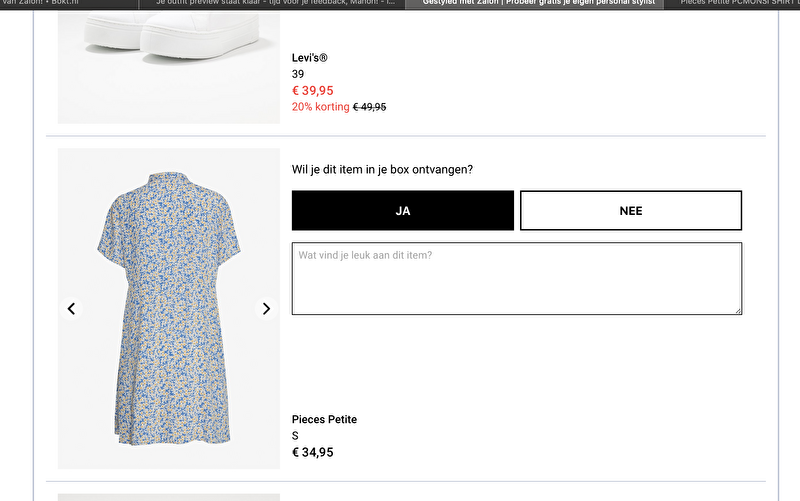Click the crossed-out € 49,95 price
Image resolution: width=800 pixels, height=501 pixels.
point(370,107)
